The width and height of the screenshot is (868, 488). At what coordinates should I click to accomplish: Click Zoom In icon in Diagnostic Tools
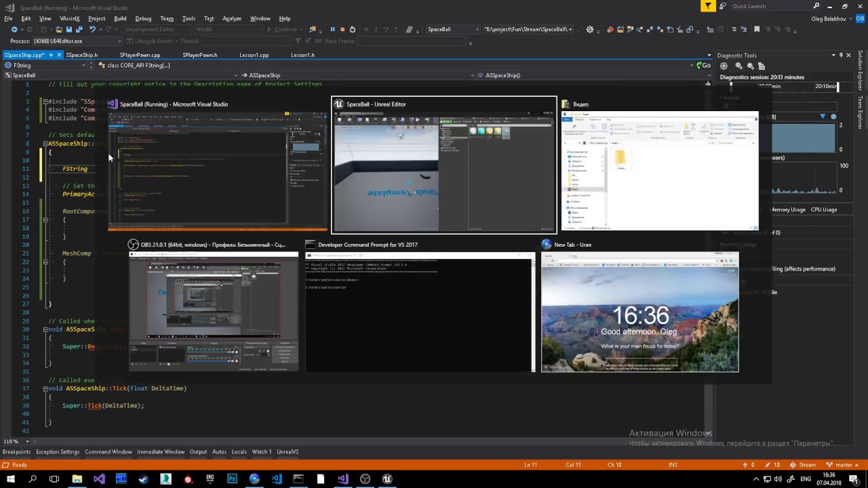738,66
